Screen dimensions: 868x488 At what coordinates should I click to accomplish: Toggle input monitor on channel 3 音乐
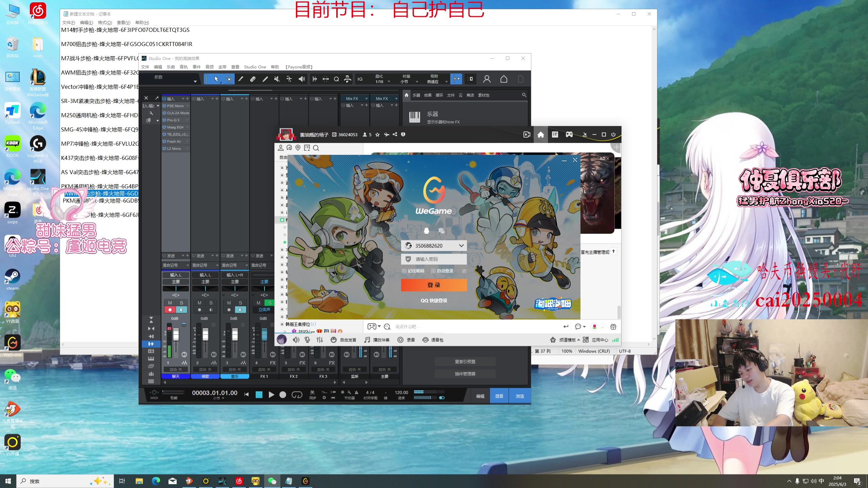[x=240, y=310]
